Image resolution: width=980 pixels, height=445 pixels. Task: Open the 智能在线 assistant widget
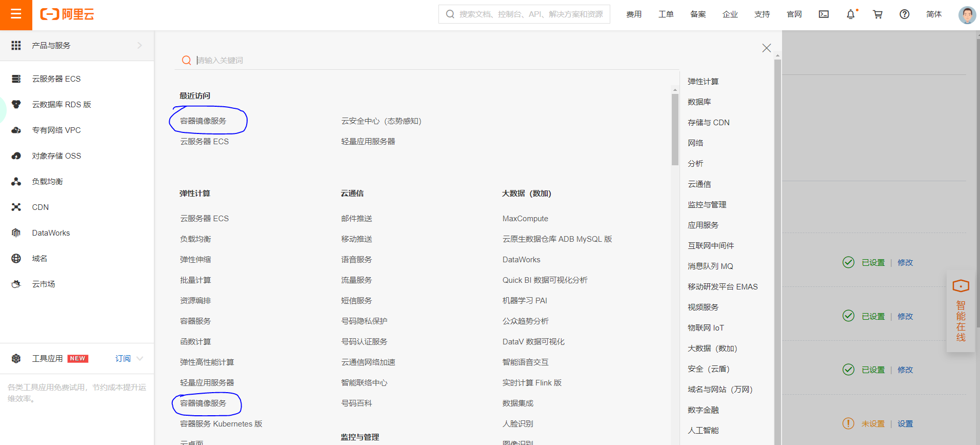961,311
